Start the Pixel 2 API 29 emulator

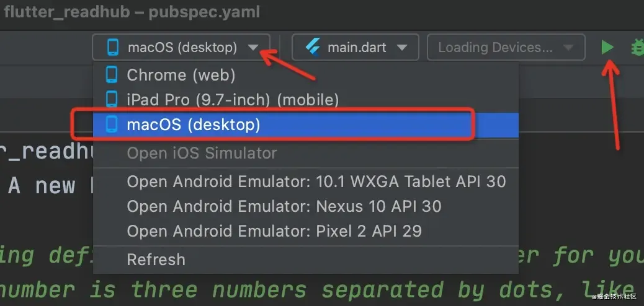pyautogui.click(x=274, y=231)
